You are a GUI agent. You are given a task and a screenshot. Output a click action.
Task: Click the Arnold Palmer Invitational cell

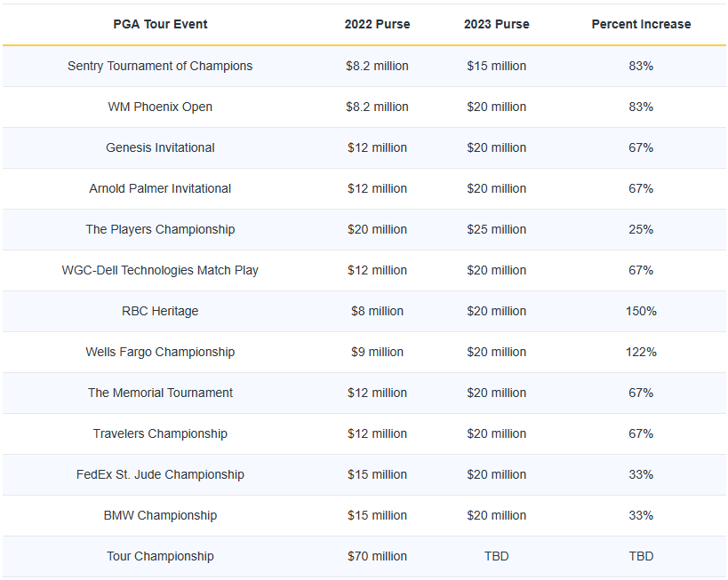click(x=160, y=188)
